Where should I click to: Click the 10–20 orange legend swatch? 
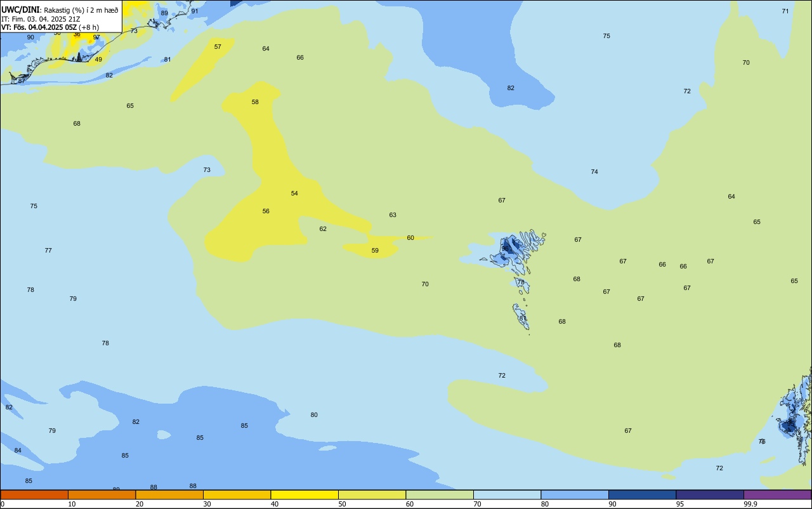click(x=101, y=494)
